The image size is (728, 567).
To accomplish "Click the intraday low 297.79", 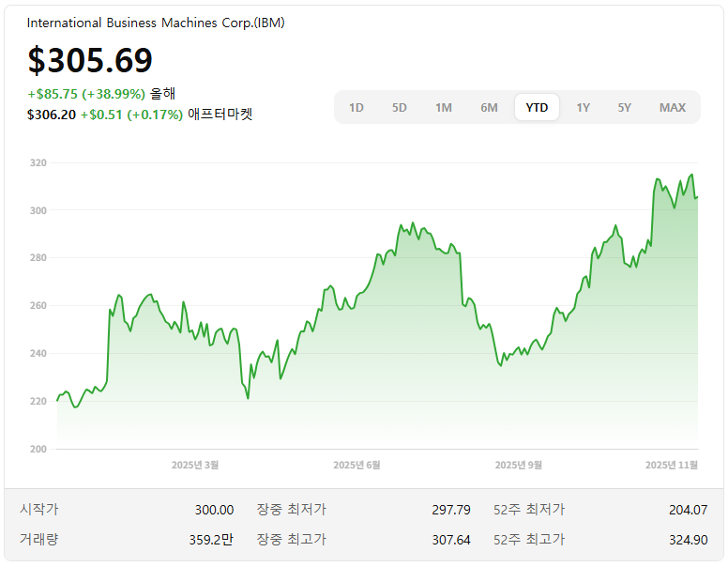I will pyautogui.click(x=451, y=510).
